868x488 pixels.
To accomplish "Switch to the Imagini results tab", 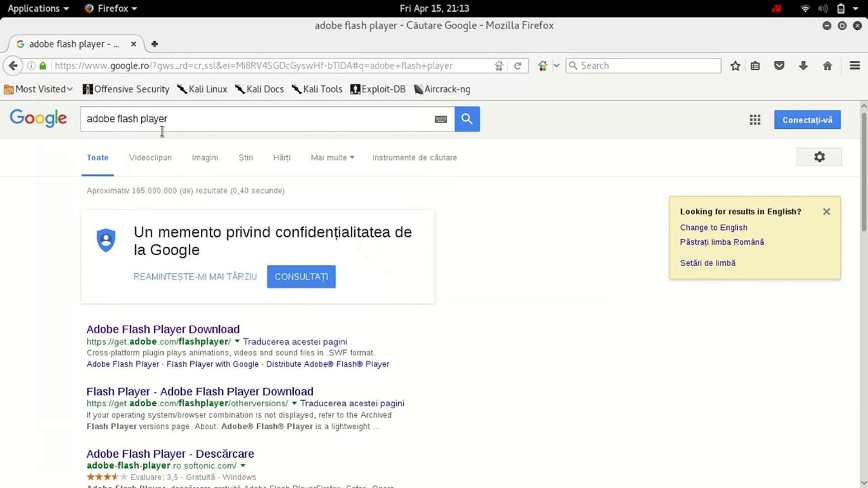I will 205,158.
